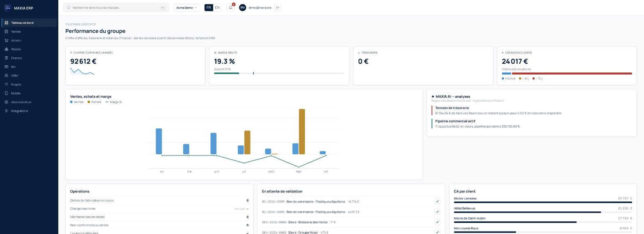Click the Créances clients aging bar
This screenshot has height=234, width=644.
point(567,74)
